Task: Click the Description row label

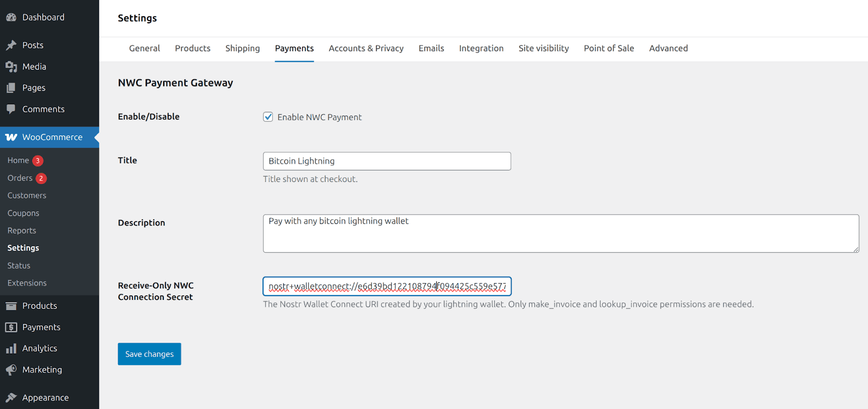Action: pos(141,223)
